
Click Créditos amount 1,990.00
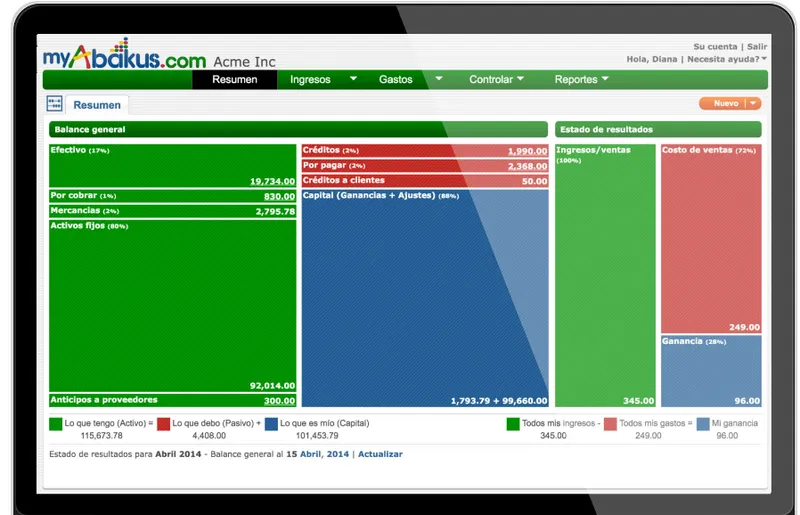[528, 151]
